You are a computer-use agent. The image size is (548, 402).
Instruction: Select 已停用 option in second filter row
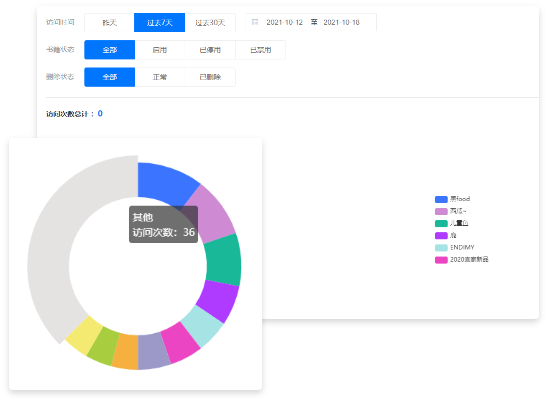tap(210, 50)
